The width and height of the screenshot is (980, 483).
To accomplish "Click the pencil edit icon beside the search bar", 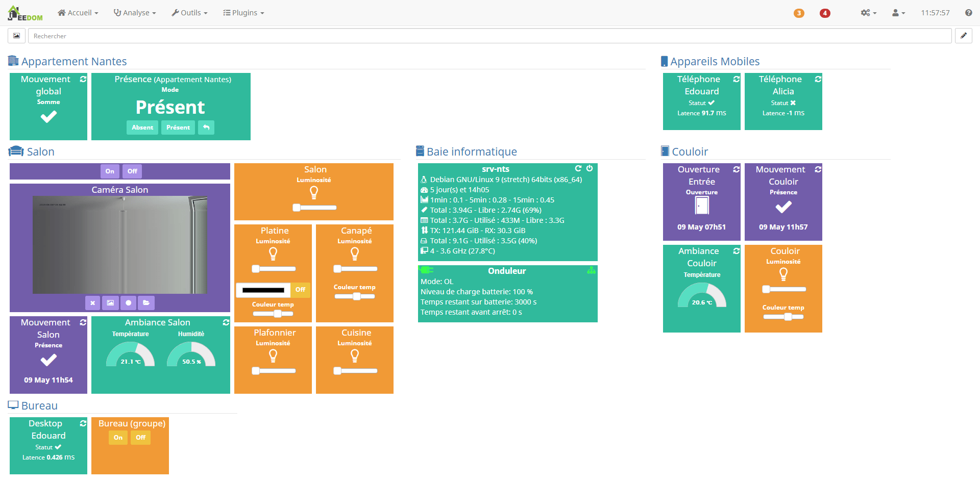I will pos(964,36).
